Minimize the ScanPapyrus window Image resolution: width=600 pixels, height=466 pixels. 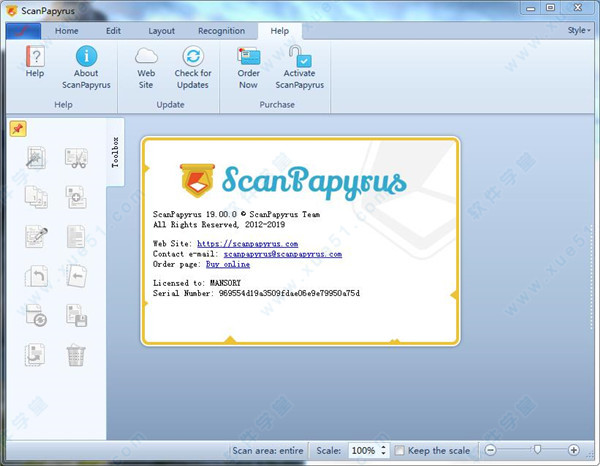530,8
